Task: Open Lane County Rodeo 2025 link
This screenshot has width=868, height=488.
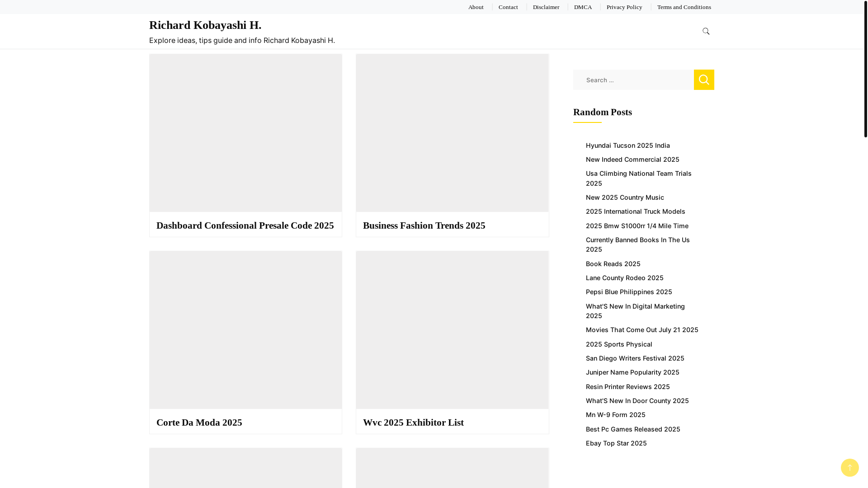Action: 624,278
